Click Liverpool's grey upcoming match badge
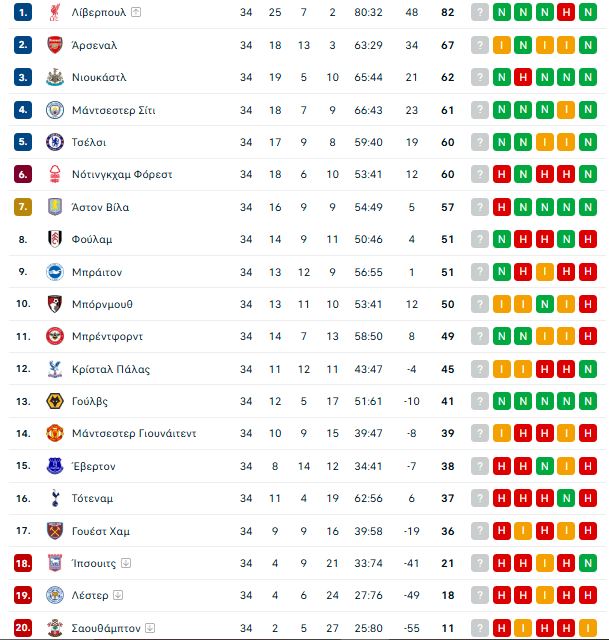 tap(480, 12)
